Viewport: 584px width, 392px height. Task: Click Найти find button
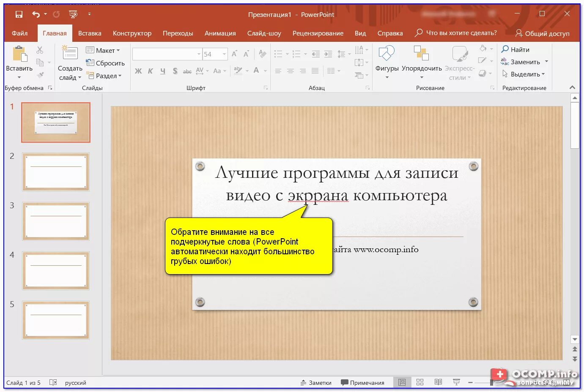[x=515, y=50]
